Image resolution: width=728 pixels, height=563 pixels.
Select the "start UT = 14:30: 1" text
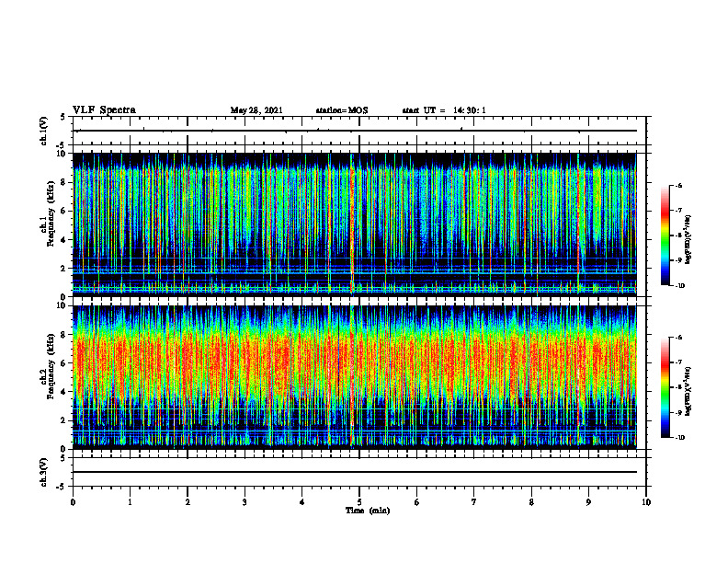(x=444, y=110)
